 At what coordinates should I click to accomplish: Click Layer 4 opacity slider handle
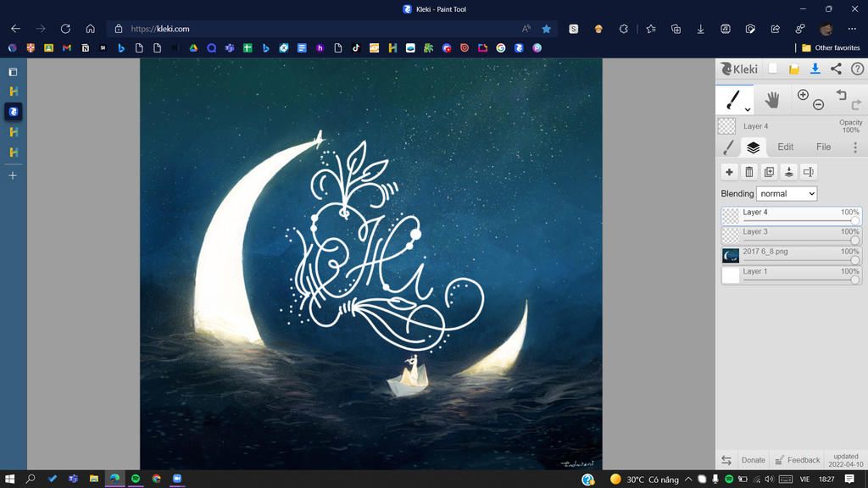[x=854, y=221]
